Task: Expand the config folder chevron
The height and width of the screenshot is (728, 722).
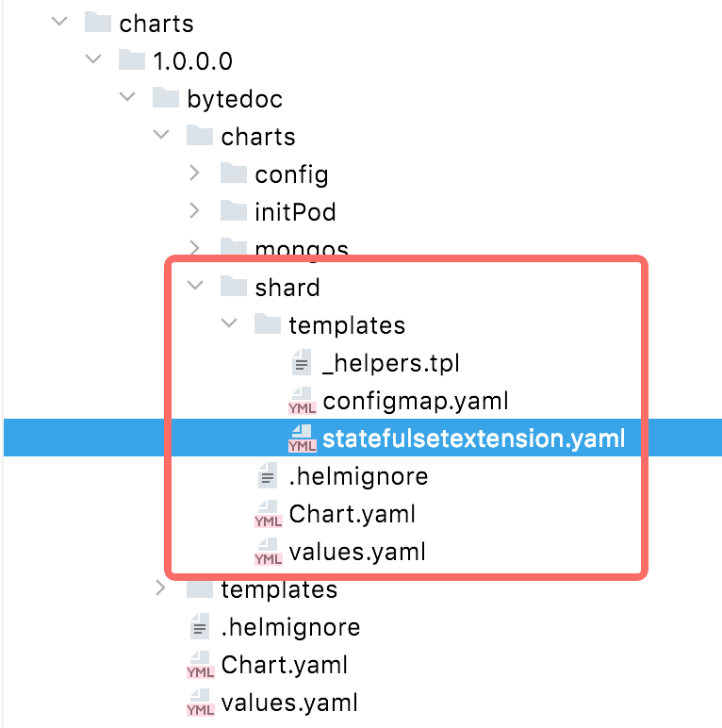Action: coord(194,174)
